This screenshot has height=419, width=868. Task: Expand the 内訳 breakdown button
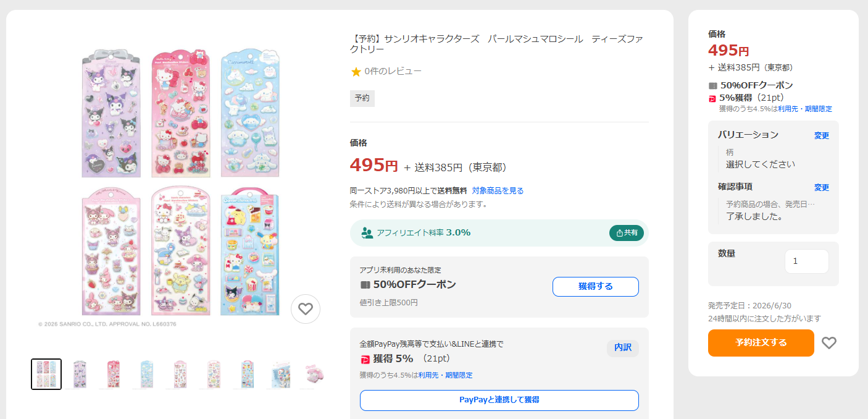click(x=622, y=348)
